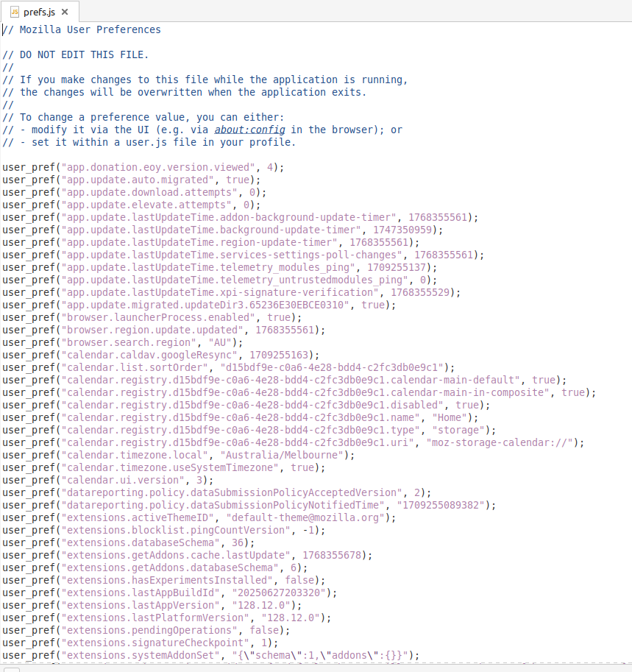The width and height of the screenshot is (632, 672).
Task: Open the about:config link in the comment
Action: tap(249, 130)
